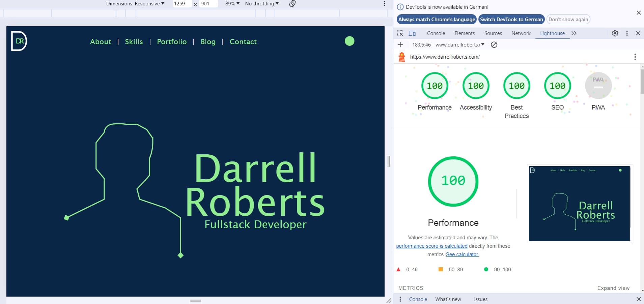Open the Contact nav link
The width and height of the screenshot is (644, 304).
click(243, 42)
